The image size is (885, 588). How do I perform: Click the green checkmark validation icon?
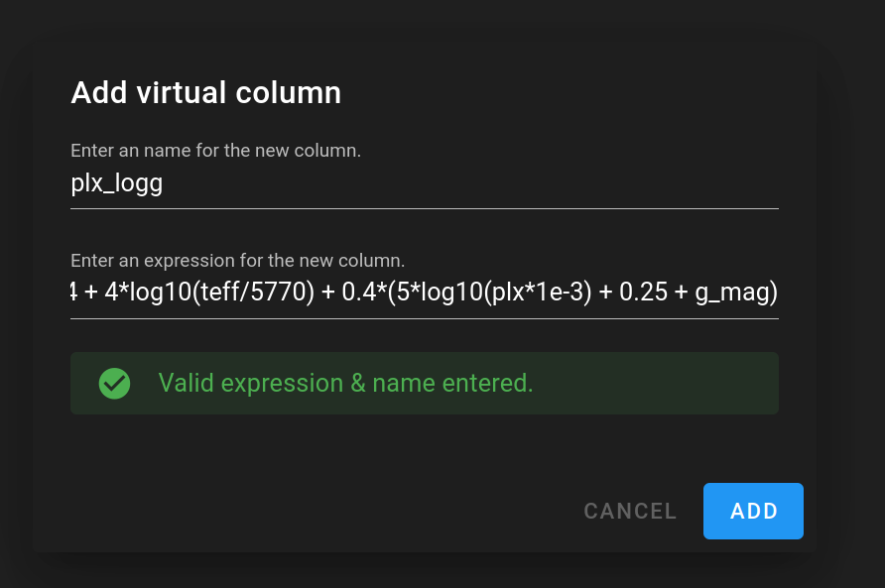[114, 384]
